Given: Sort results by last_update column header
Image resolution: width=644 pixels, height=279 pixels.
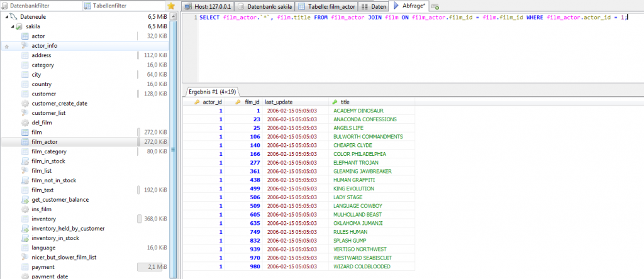Looking at the screenshot, I should coord(279,102).
